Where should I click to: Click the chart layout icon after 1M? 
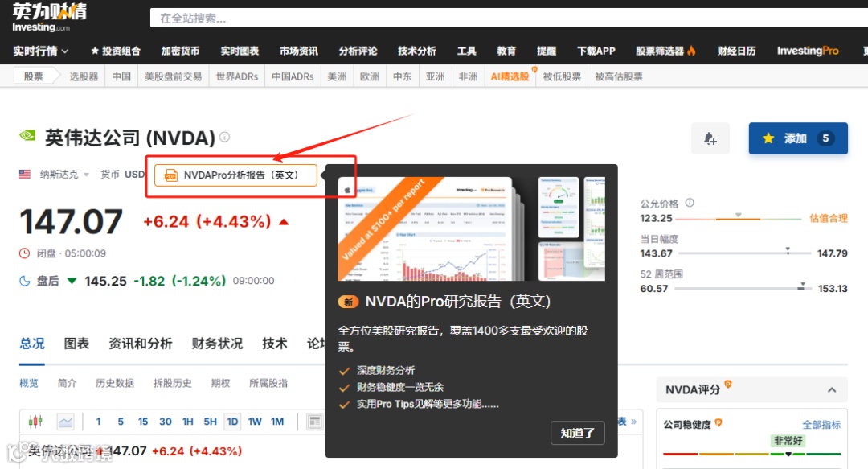click(x=314, y=422)
